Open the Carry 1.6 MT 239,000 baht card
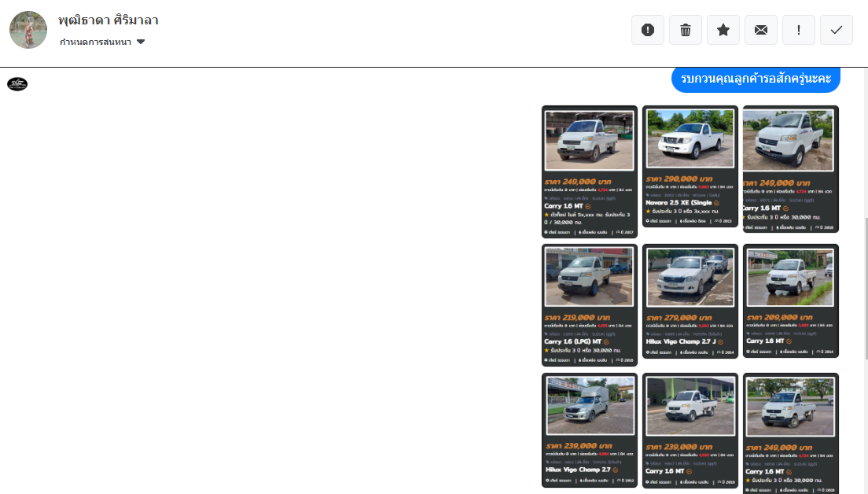This screenshot has width=868, height=494. (x=690, y=431)
